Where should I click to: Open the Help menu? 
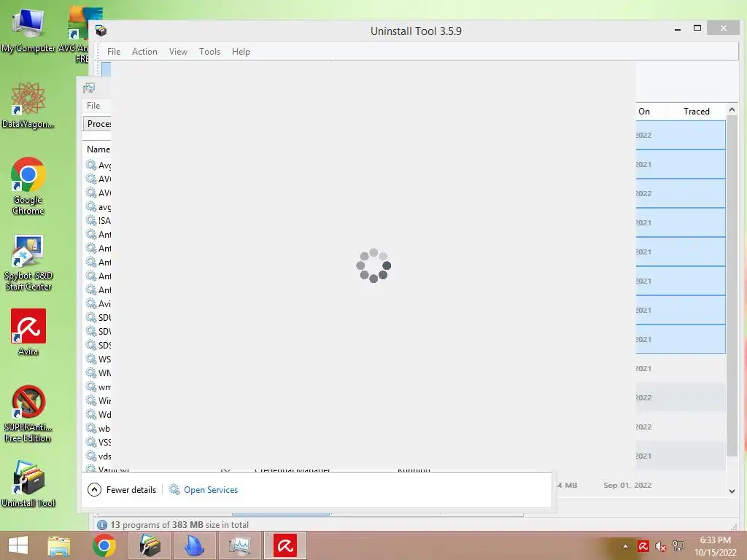(x=241, y=52)
